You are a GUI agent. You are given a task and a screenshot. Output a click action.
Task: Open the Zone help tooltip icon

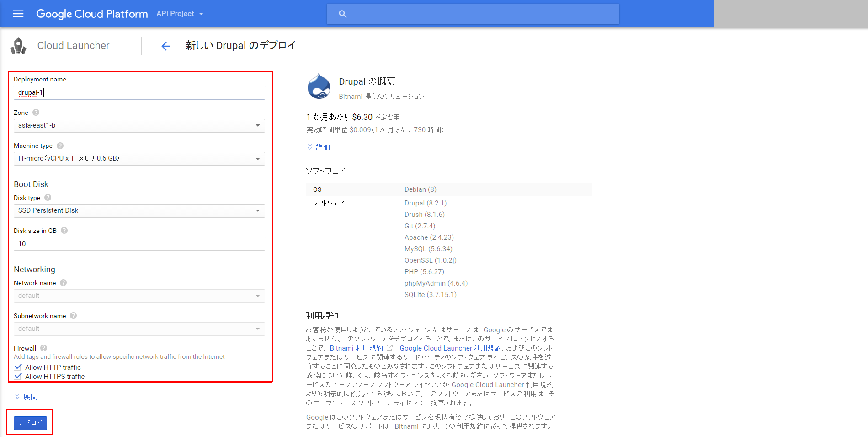[36, 112]
